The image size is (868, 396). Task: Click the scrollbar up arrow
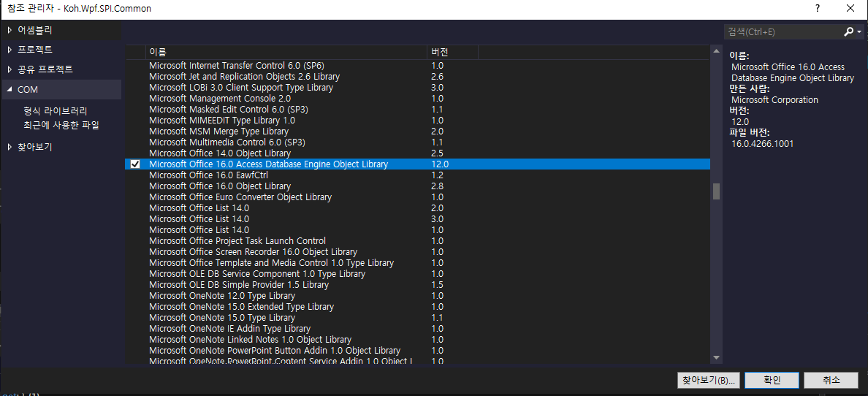click(716, 51)
